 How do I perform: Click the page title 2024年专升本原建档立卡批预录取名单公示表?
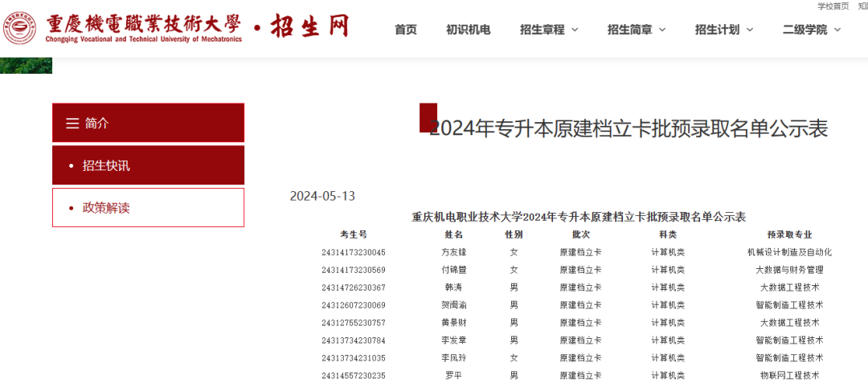coord(628,128)
